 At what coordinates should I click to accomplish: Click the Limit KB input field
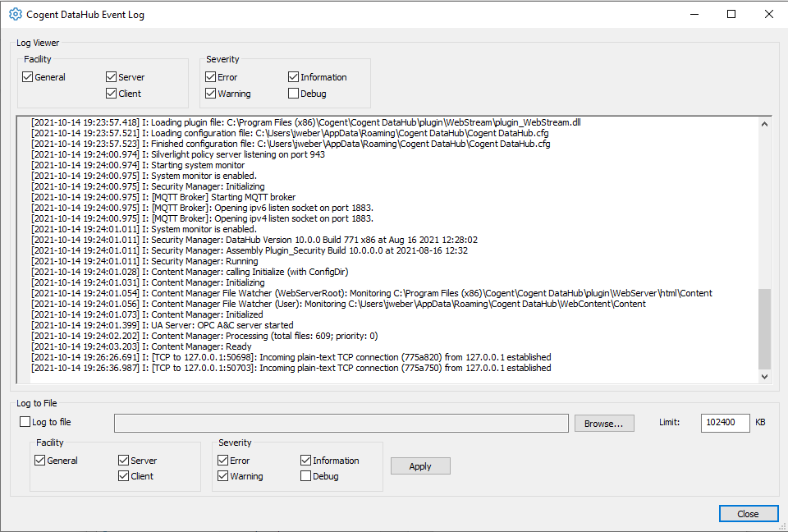click(x=725, y=423)
